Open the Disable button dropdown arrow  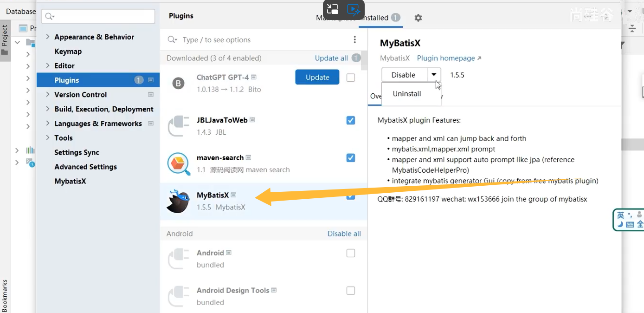pyautogui.click(x=433, y=75)
